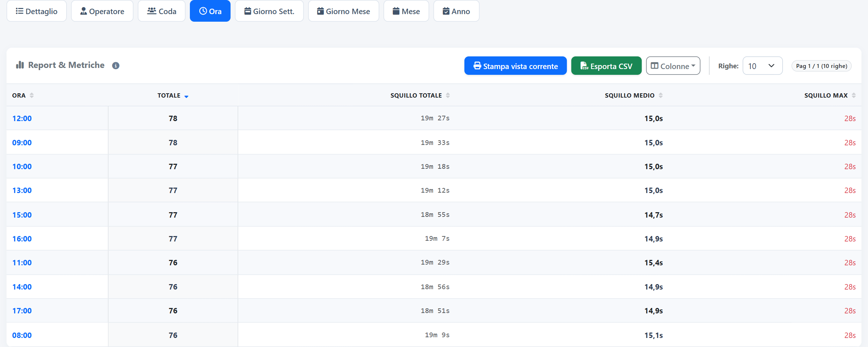
Task: Open the Giorno Mese tab
Action: point(344,11)
